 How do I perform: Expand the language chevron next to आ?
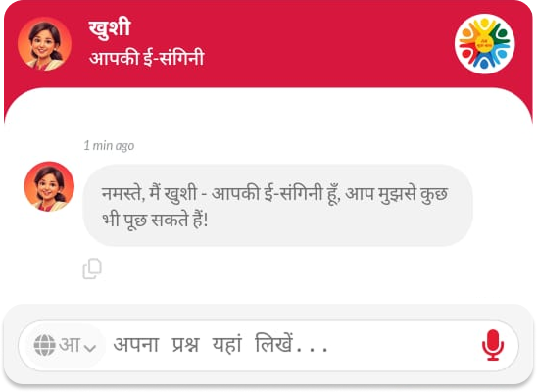point(90,348)
